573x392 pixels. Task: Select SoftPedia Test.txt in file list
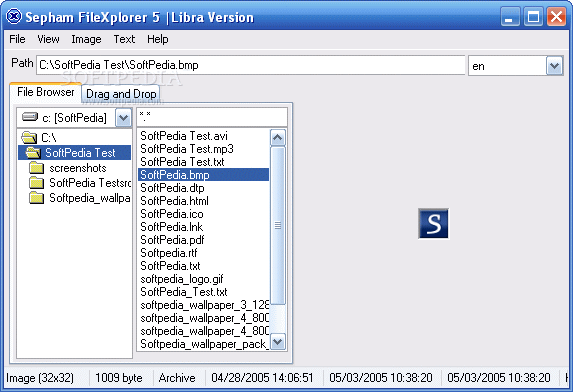pyautogui.click(x=182, y=162)
